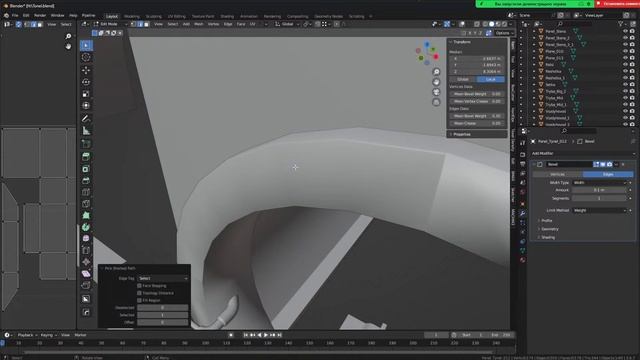Select the Cursor tool

(86, 58)
